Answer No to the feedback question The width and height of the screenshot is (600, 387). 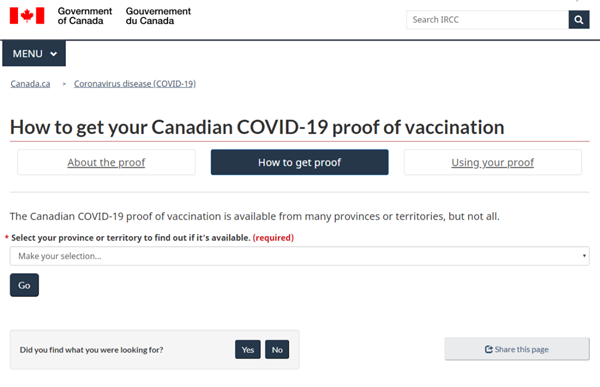click(x=277, y=349)
